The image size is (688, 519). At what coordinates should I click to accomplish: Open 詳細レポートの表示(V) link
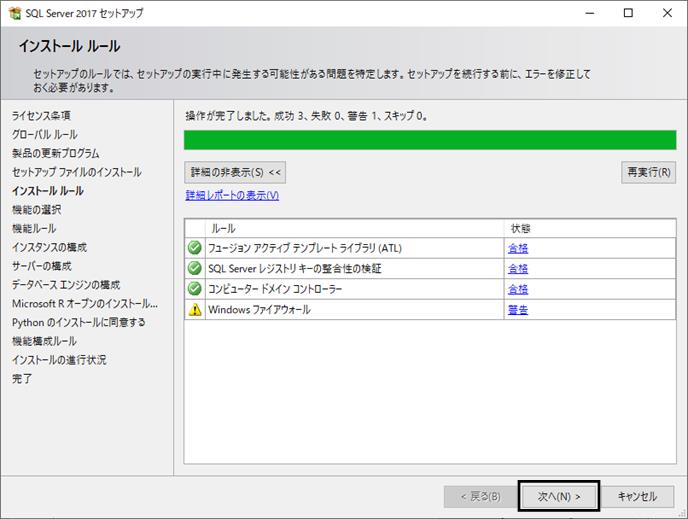pos(232,195)
